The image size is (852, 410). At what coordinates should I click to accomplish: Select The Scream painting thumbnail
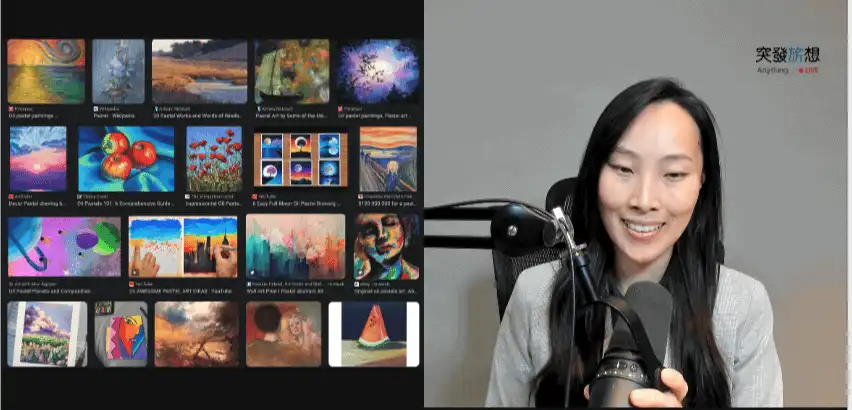pyautogui.click(x=388, y=158)
